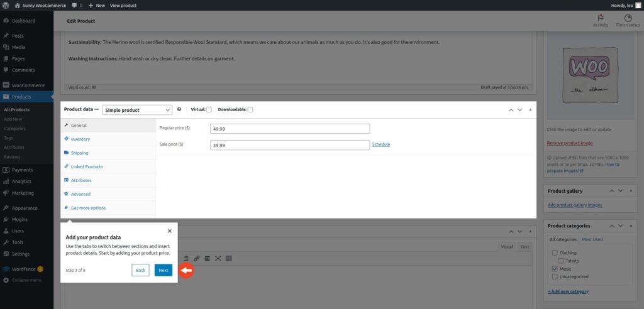Click the Sale price field
Image resolution: width=644 pixels, height=309 pixels.
[290, 145]
